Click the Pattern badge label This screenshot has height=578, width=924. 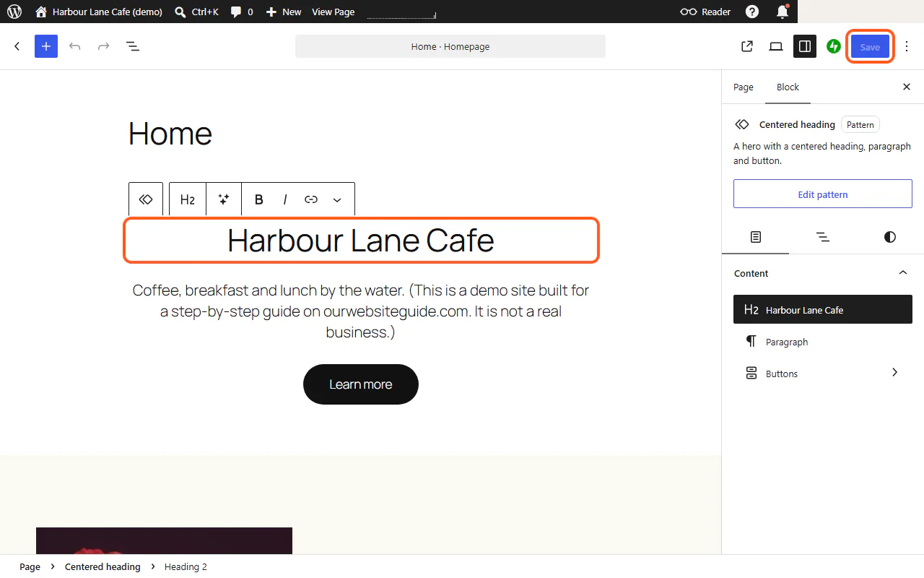coord(860,124)
